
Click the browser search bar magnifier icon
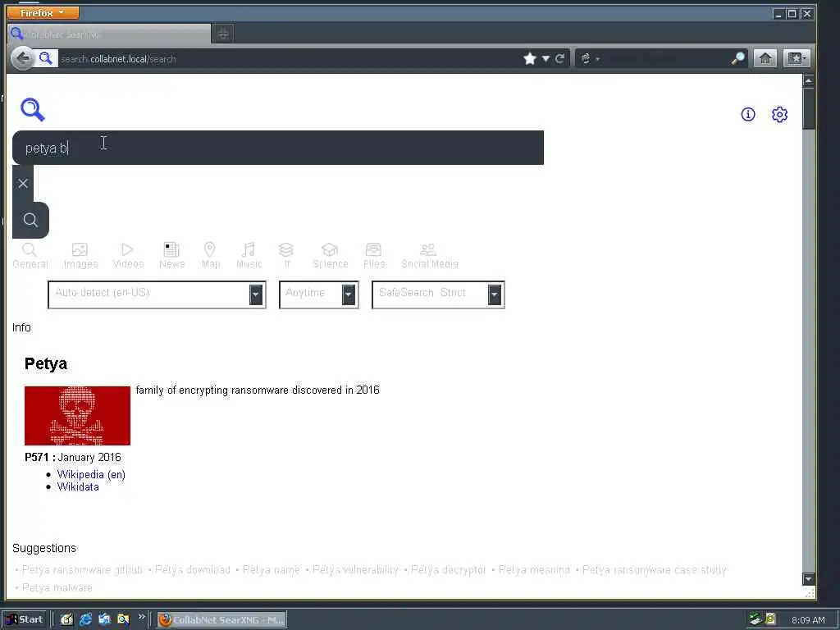[738, 58]
